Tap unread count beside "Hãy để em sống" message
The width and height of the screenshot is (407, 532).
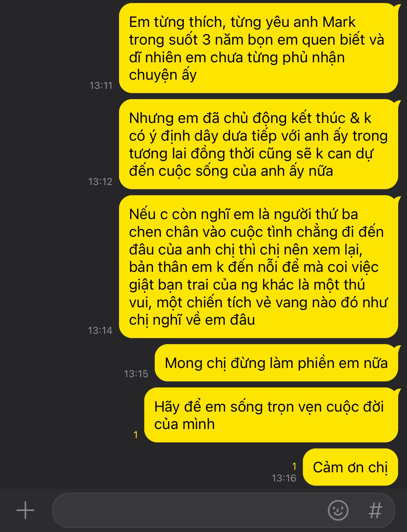click(136, 435)
